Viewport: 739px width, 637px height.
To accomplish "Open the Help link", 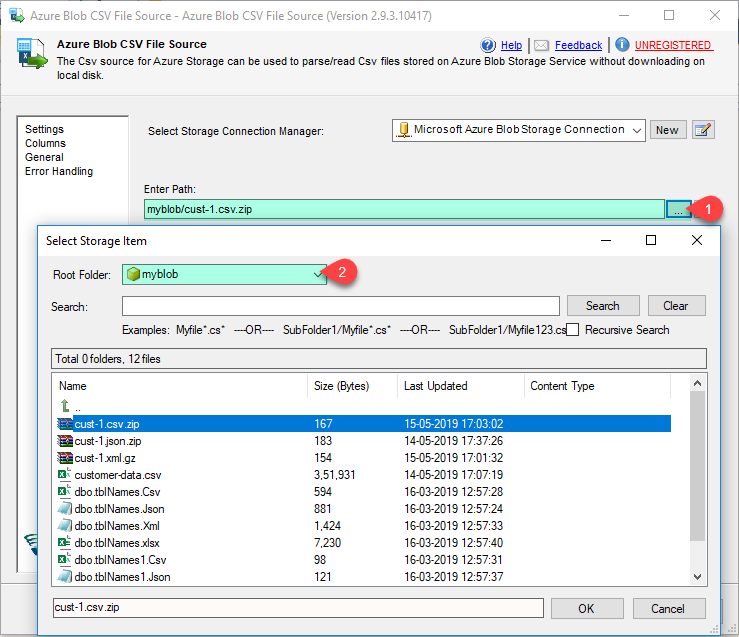I will coord(511,45).
